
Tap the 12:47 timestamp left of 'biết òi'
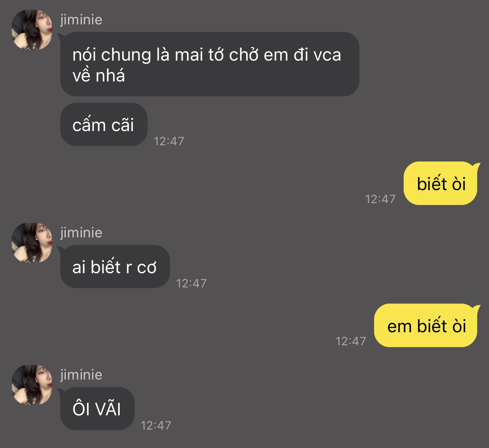tap(380, 199)
